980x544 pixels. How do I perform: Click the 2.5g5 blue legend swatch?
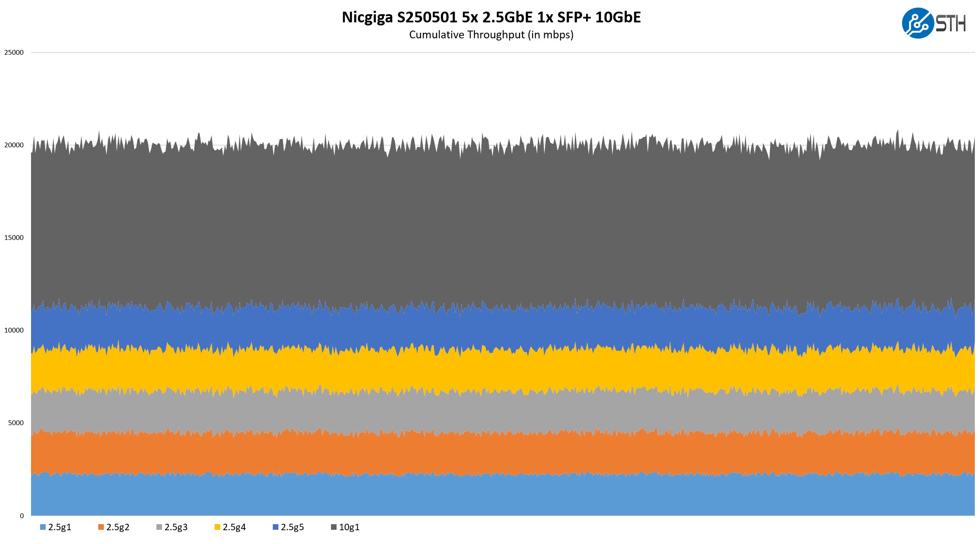(x=275, y=527)
